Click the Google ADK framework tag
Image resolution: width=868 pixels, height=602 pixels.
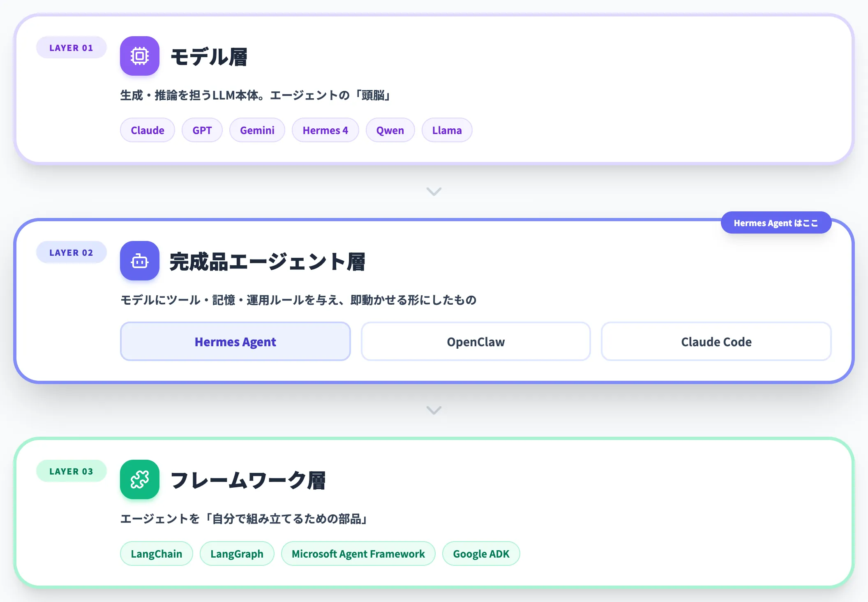(x=481, y=553)
